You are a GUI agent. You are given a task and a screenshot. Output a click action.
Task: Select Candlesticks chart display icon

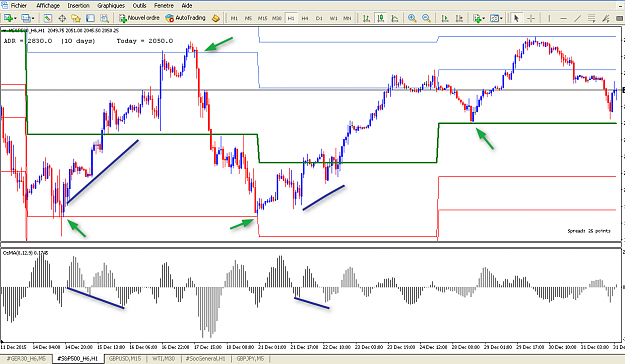pos(381,18)
